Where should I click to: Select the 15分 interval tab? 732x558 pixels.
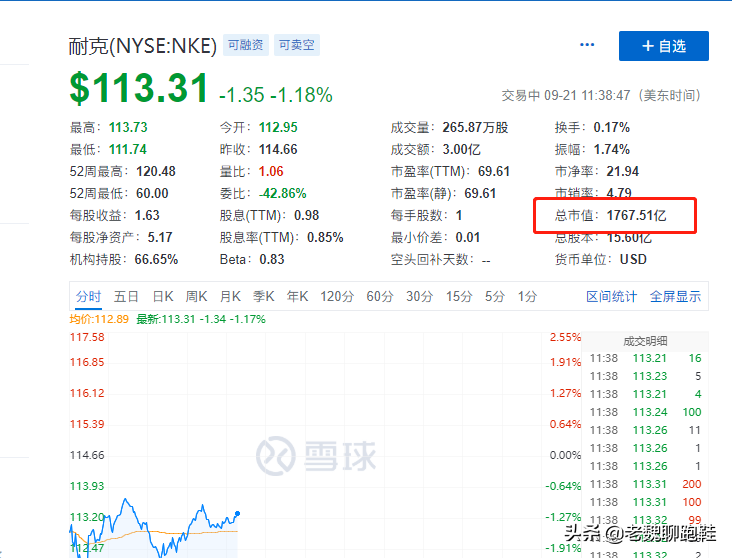tap(459, 296)
